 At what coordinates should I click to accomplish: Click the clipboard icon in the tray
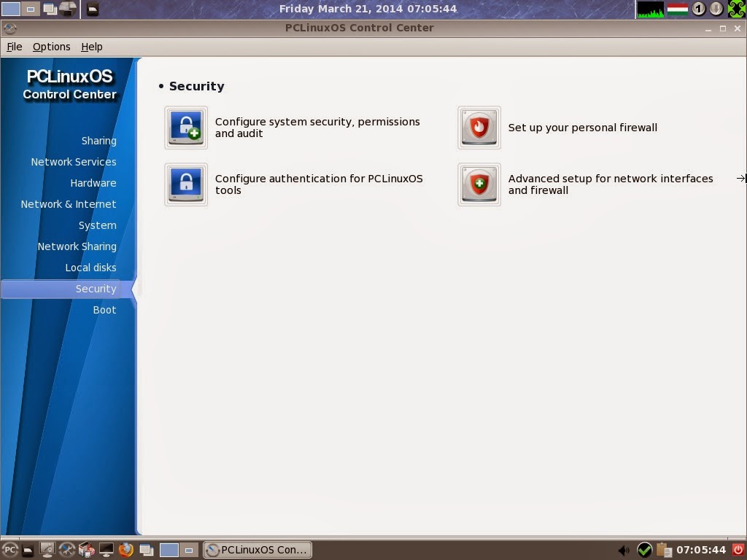pos(664,550)
